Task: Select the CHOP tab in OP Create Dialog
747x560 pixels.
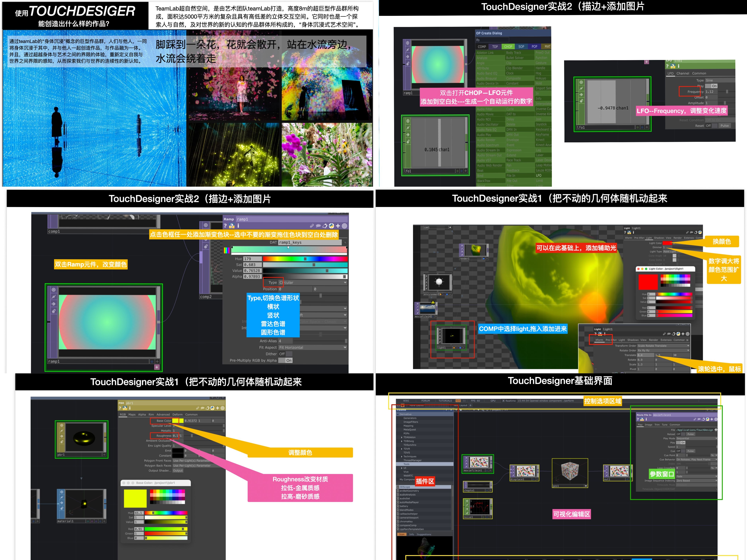Action: pyautogui.click(x=508, y=47)
